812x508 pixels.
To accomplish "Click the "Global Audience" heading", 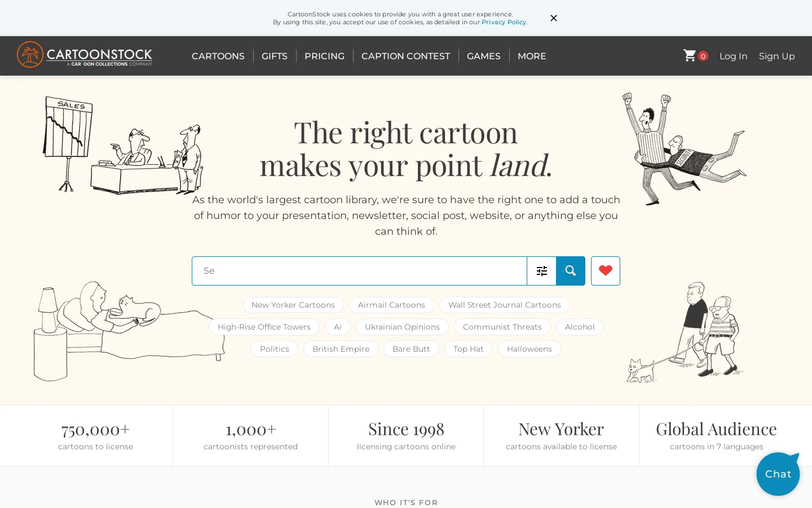I will pyautogui.click(x=716, y=430).
